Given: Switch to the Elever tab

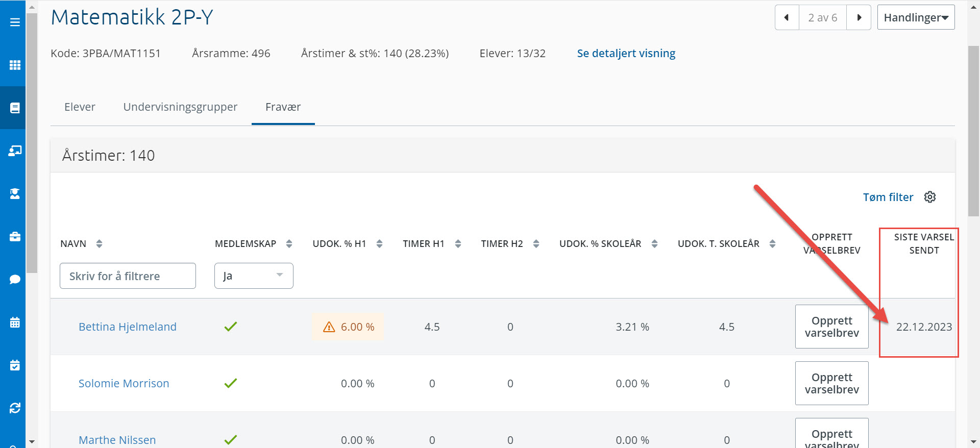Looking at the screenshot, I should [x=80, y=107].
